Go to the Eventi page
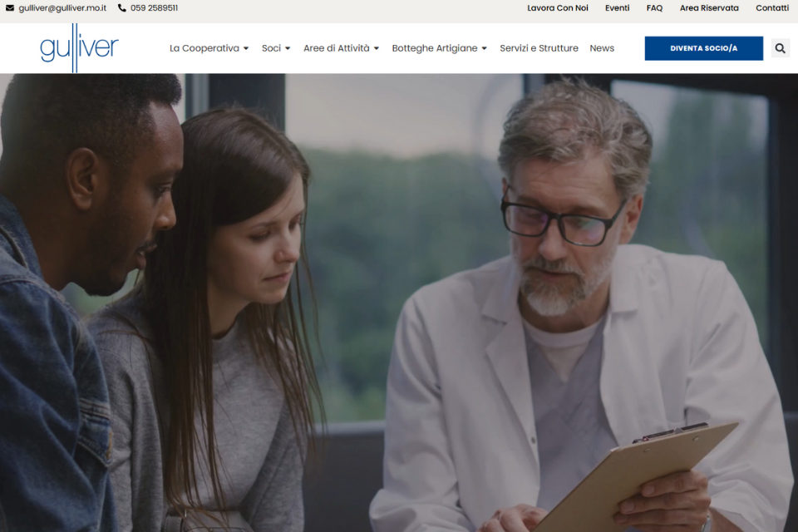798x532 pixels. point(617,8)
